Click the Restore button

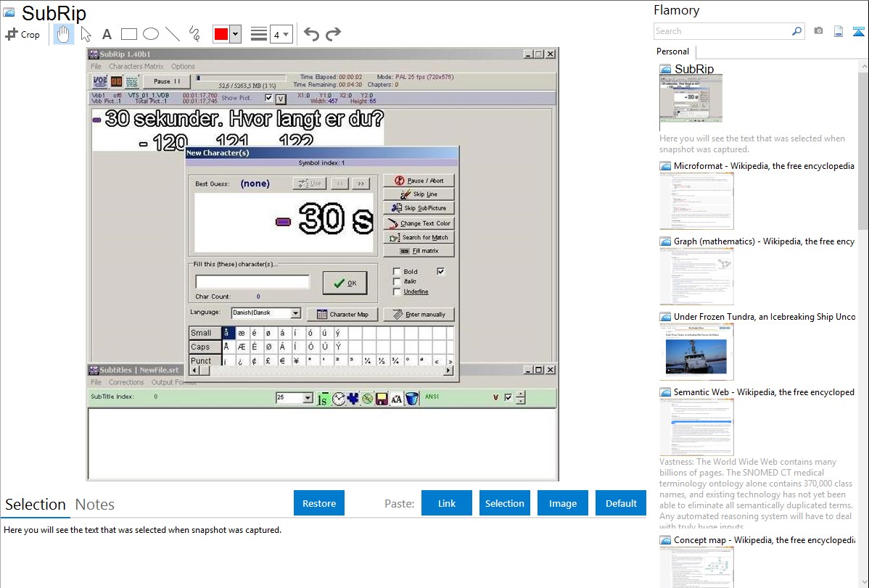click(319, 503)
